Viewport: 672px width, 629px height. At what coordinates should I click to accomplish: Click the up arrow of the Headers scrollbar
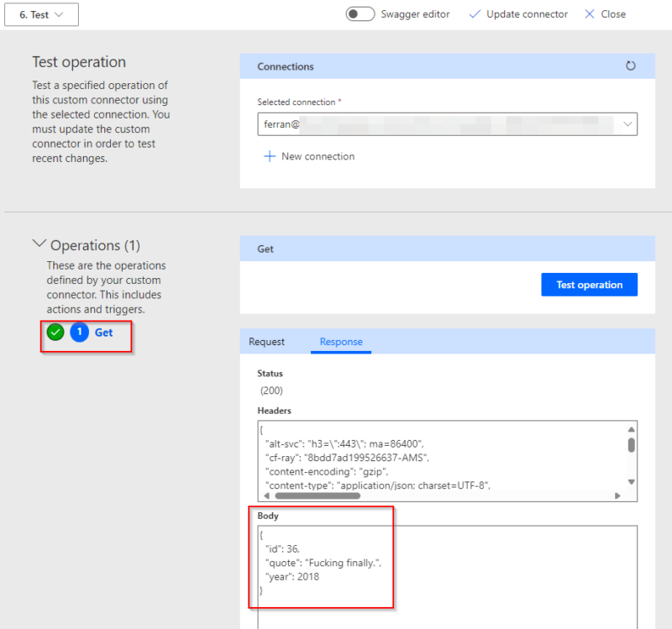click(x=632, y=429)
